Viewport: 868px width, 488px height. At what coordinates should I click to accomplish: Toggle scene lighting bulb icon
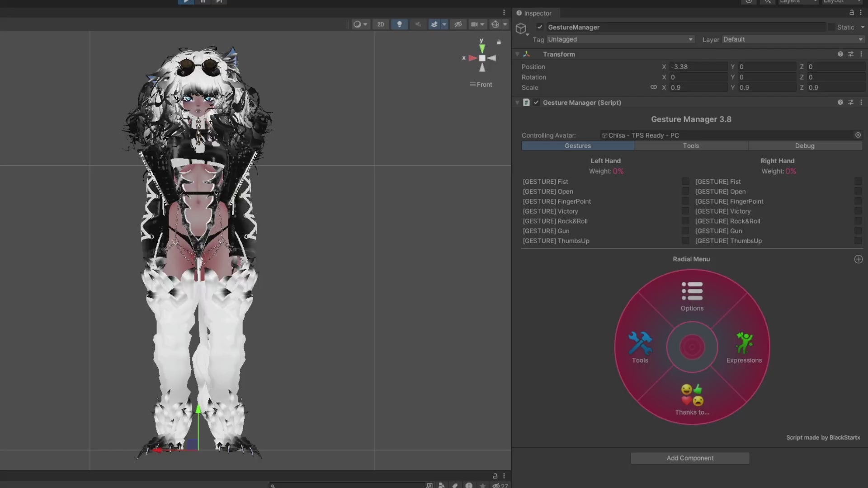point(399,24)
